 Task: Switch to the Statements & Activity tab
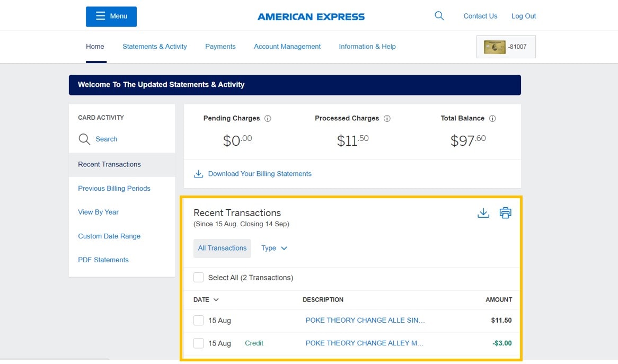[x=154, y=47]
